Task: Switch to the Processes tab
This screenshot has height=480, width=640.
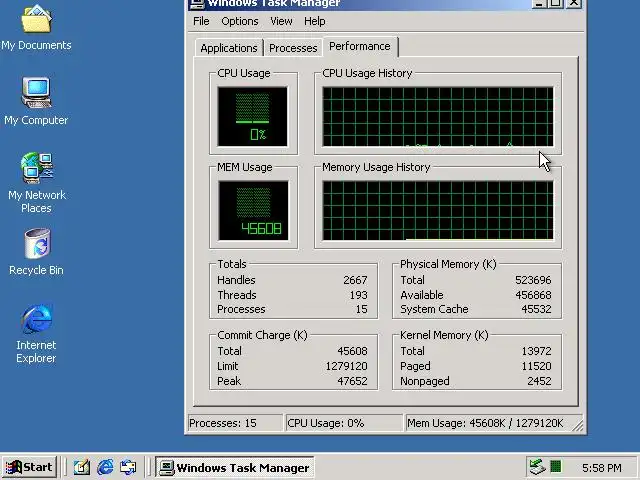Action: pyautogui.click(x=293, y=48)
